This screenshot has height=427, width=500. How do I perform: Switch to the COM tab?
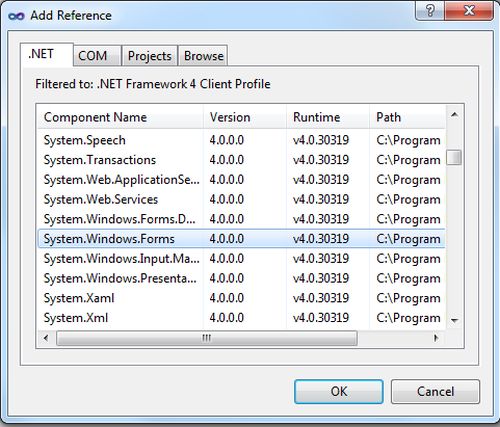97,56
